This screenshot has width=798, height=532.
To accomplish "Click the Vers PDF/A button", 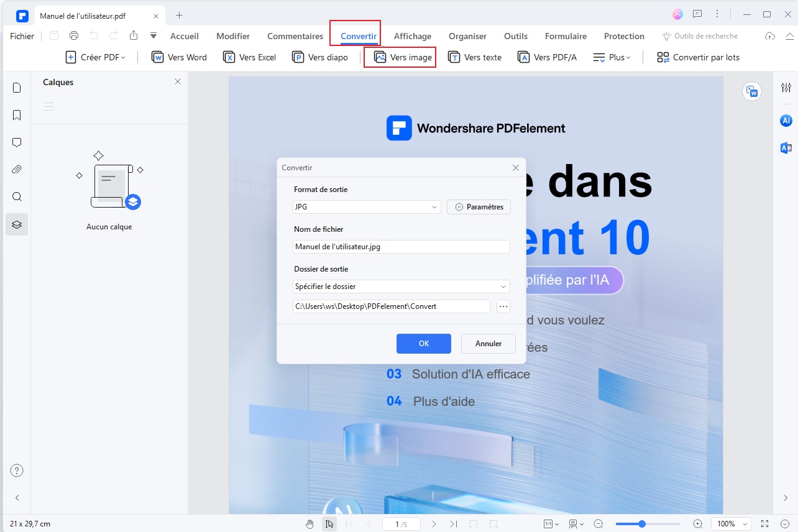I will (x=548, y=57).
